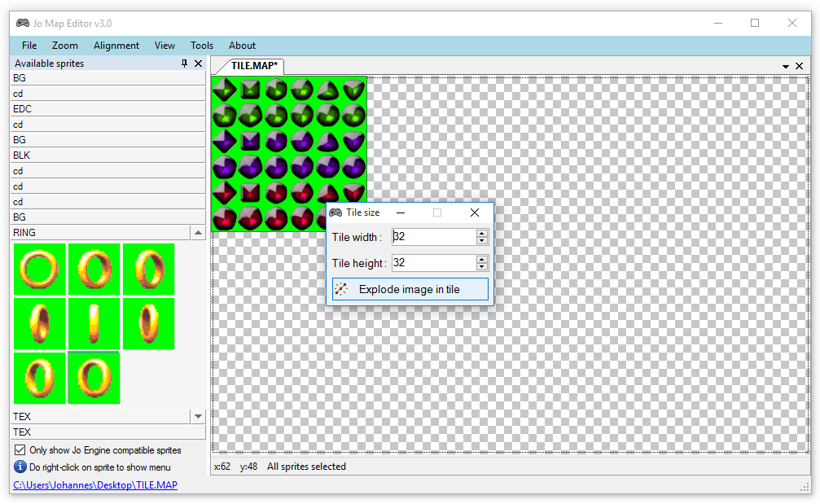Expand the TEX group below the scroll arrow
Image resolution: width=820 pixels, height=504 pixels.
[108, 432]
